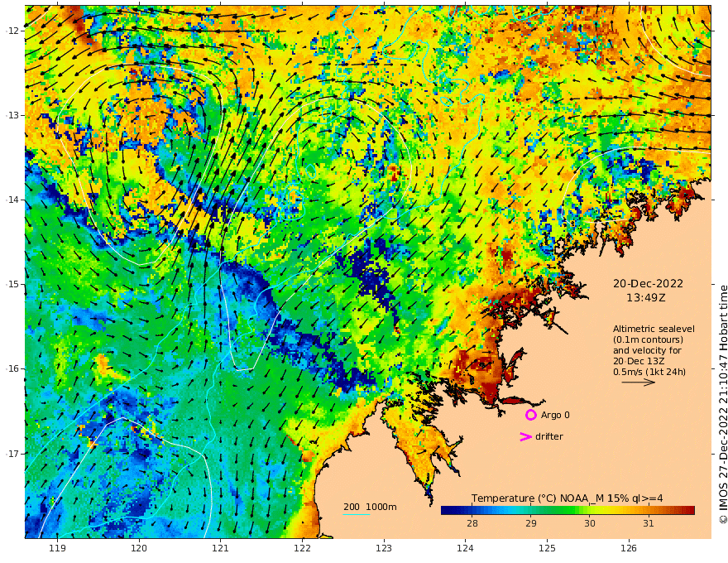The width and height of the screenshot is (728, 563).
Task: Click the longitude axis label '119'
Action: click(57, 549)
